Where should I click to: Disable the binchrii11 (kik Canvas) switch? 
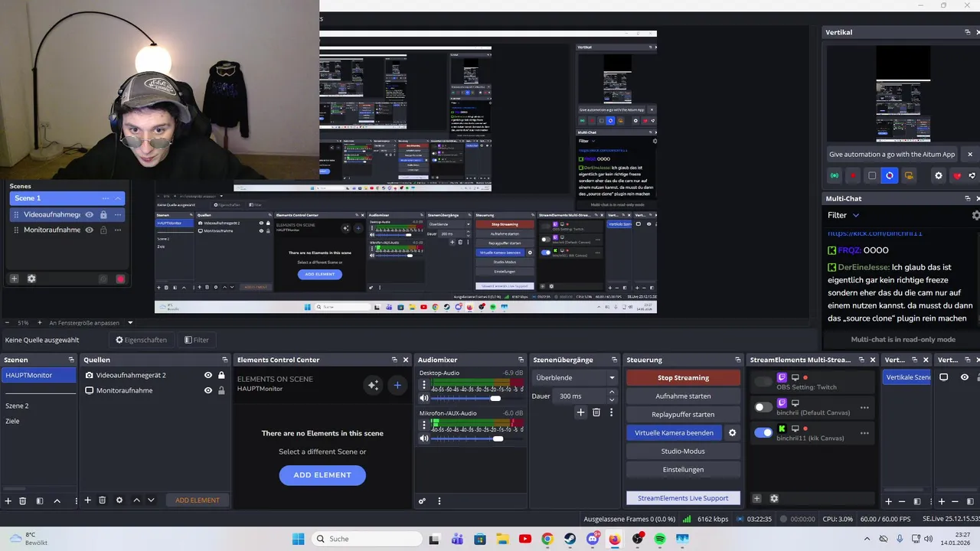[763, 432]
